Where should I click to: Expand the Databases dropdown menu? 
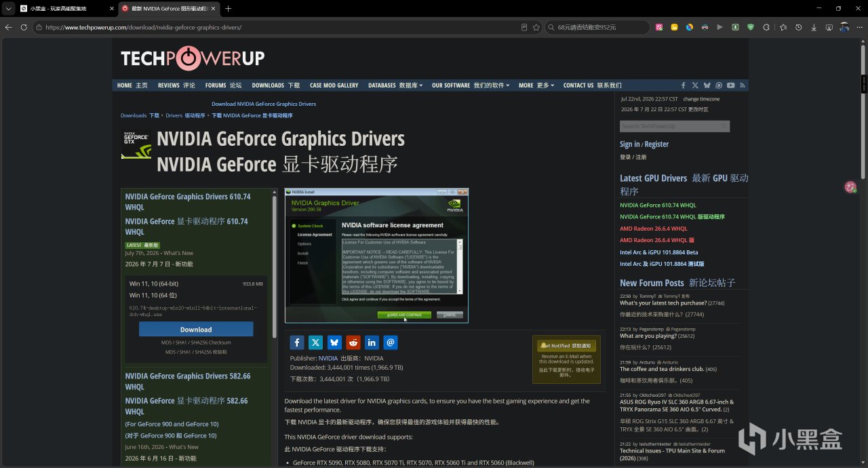[395, 85]
